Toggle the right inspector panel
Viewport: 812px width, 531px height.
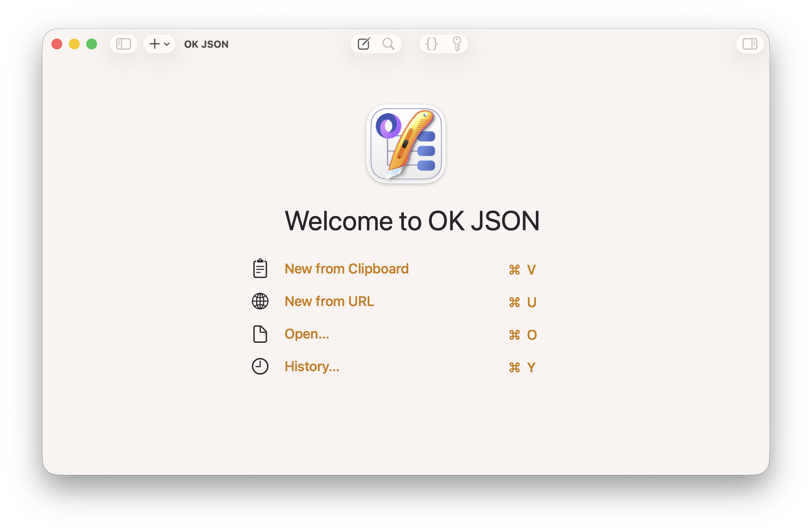(750, 44)
